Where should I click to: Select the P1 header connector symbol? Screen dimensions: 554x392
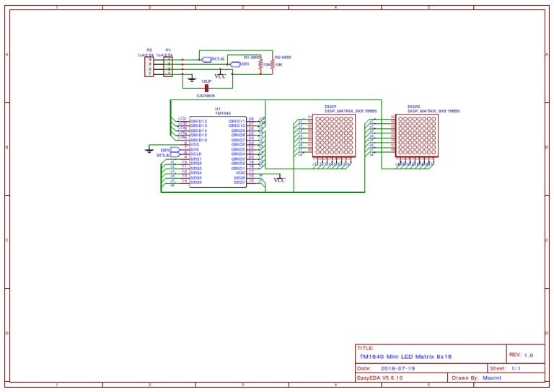tap(168, 66)
